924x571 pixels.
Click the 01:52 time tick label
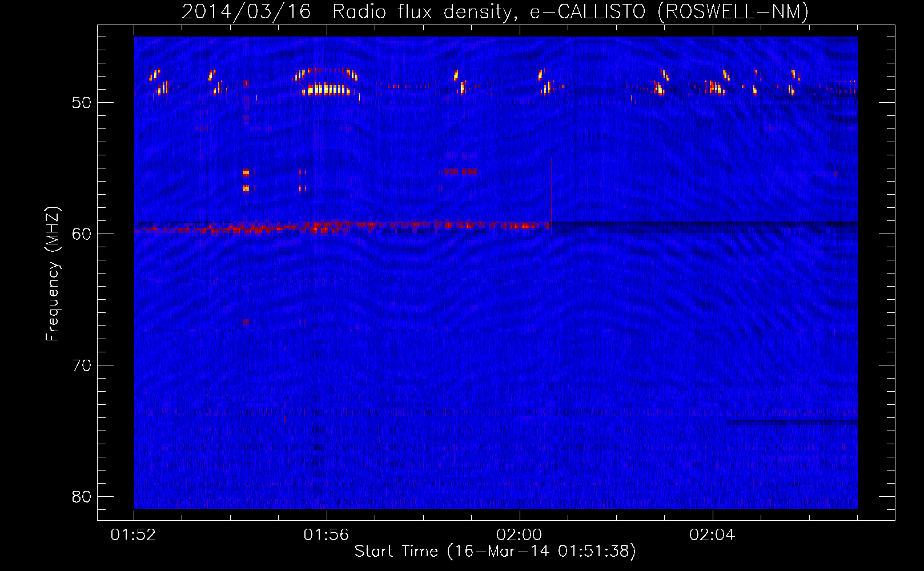click(x=134, y=535)
